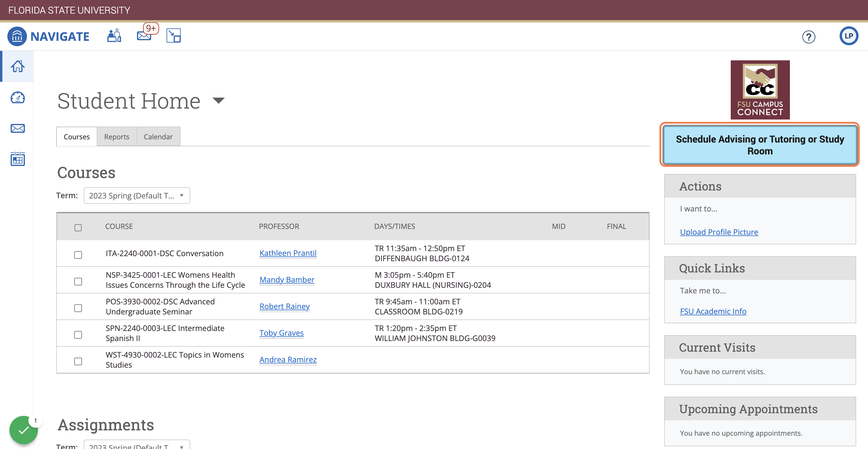Check the WST-4930 Womens Studies checkbox
This screenshot has height=449, width=868.
coord(78,361)
